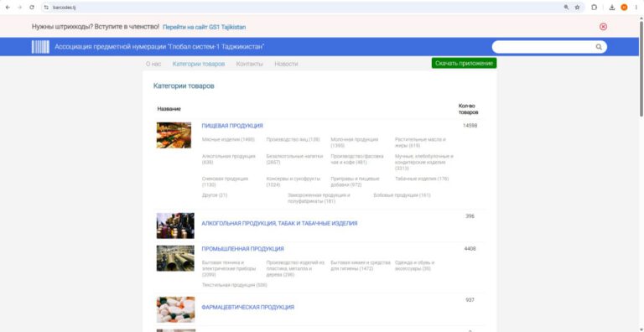Open 'Мучные, хлебобулочные и кондитерские изделия' subcategory
This screenshot has width=644, height=332.
point(424,163)
